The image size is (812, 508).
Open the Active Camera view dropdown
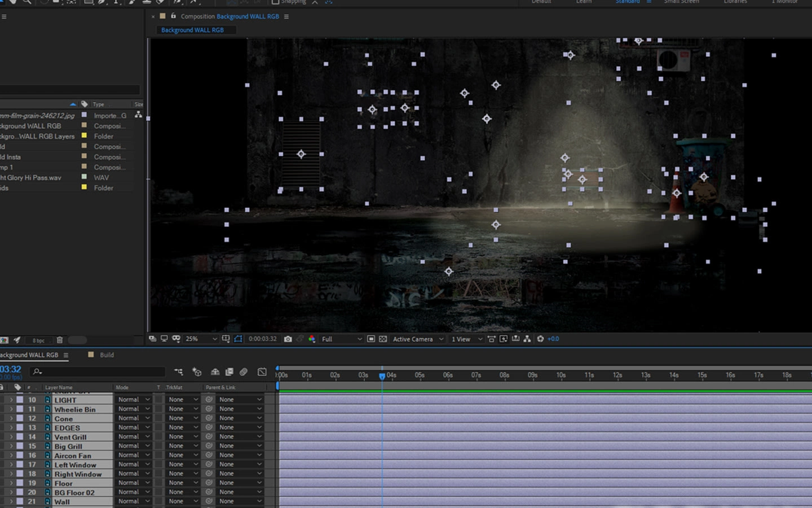[418, 339]
